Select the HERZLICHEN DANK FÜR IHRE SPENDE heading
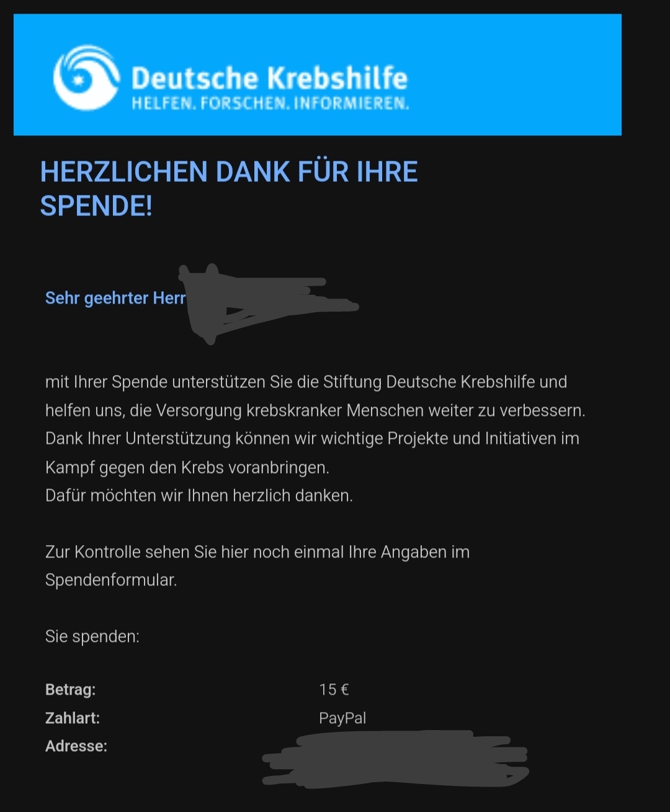This screenshot has height=812, width=670. click(229, 189)
